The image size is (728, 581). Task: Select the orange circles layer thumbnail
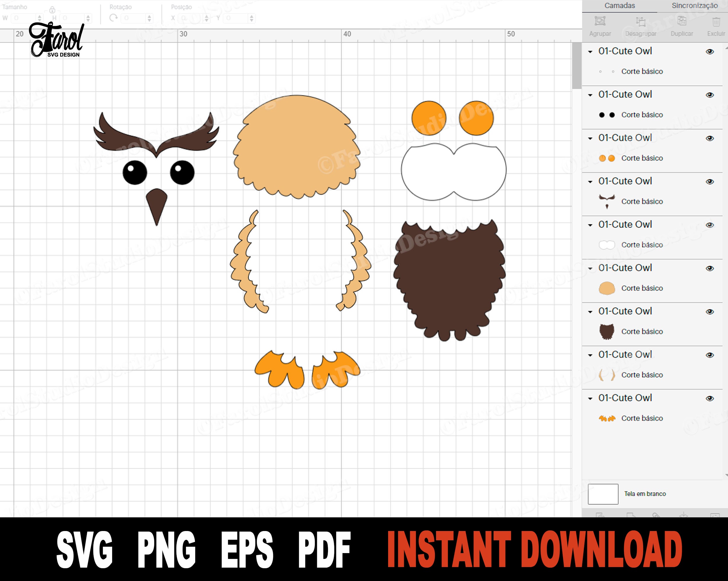607,158
